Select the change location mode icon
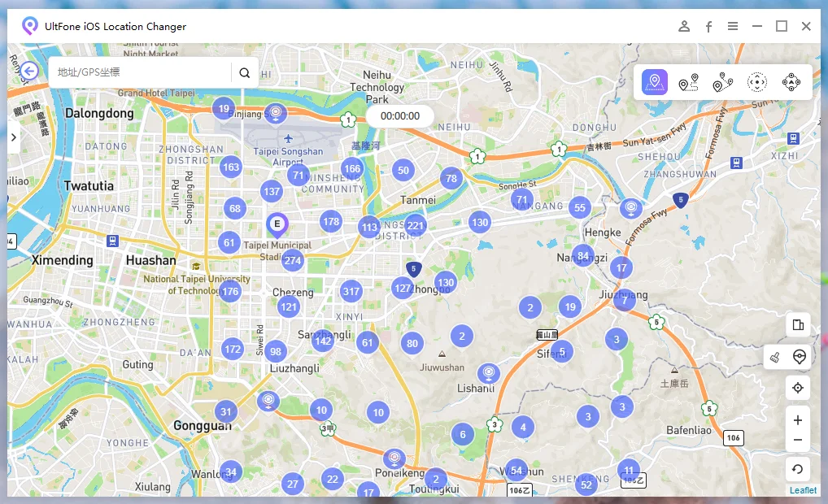The width and height of the screenshot is (828, 504). 654,82
